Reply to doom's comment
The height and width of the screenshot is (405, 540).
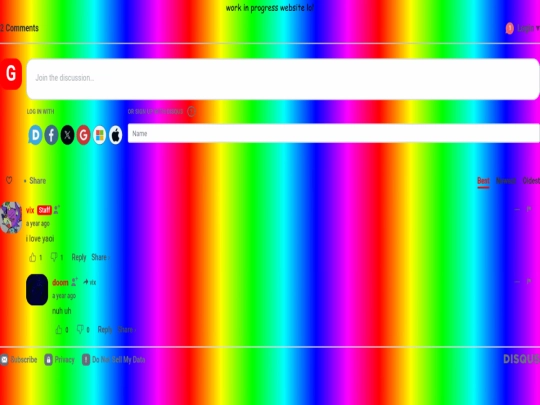click(x=105, y=330)
